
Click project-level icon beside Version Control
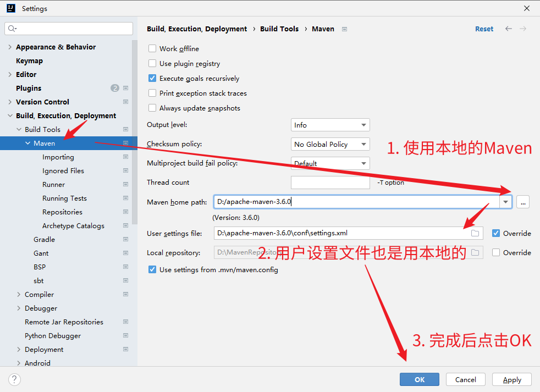click(125, 102)
